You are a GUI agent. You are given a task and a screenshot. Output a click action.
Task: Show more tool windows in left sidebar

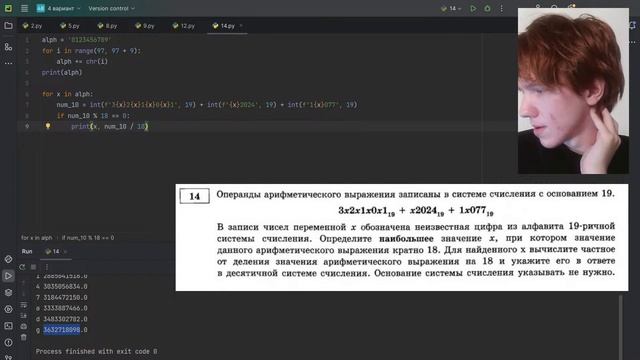[x=8, y=63]
